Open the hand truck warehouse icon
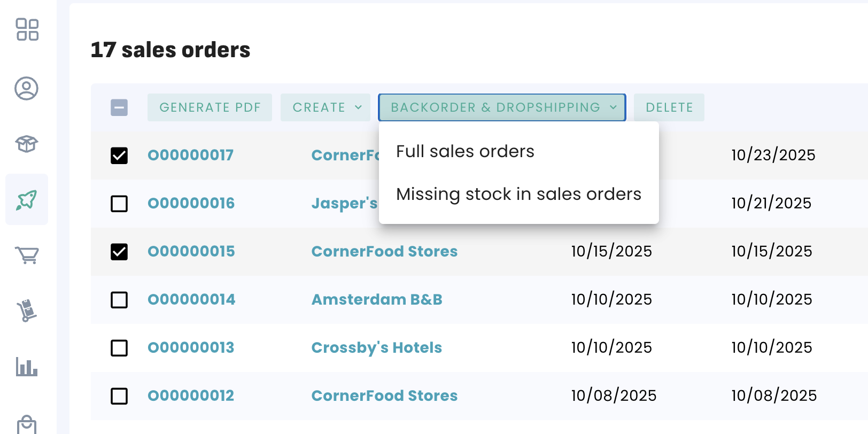The image size is (868, 434). [26, 311]
